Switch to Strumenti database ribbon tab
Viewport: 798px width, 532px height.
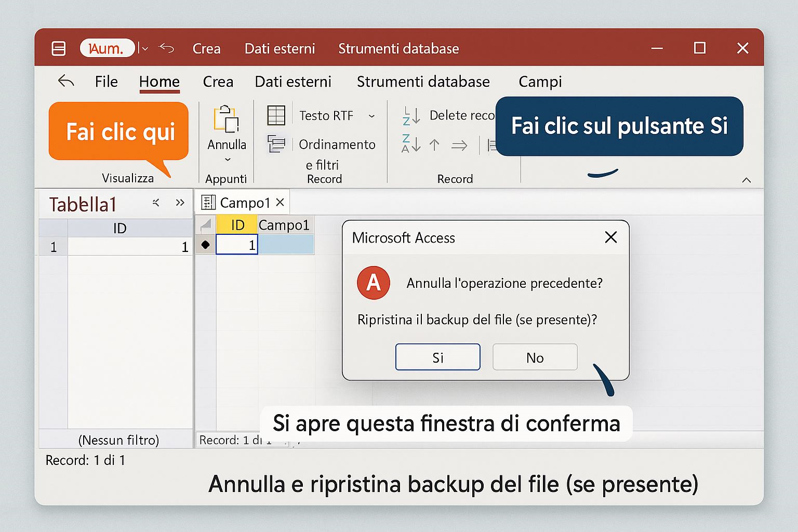pos(423,82)
